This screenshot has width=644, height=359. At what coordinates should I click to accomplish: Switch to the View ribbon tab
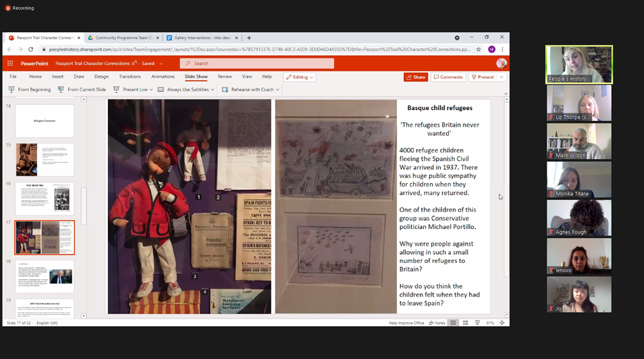coord(247,76)
